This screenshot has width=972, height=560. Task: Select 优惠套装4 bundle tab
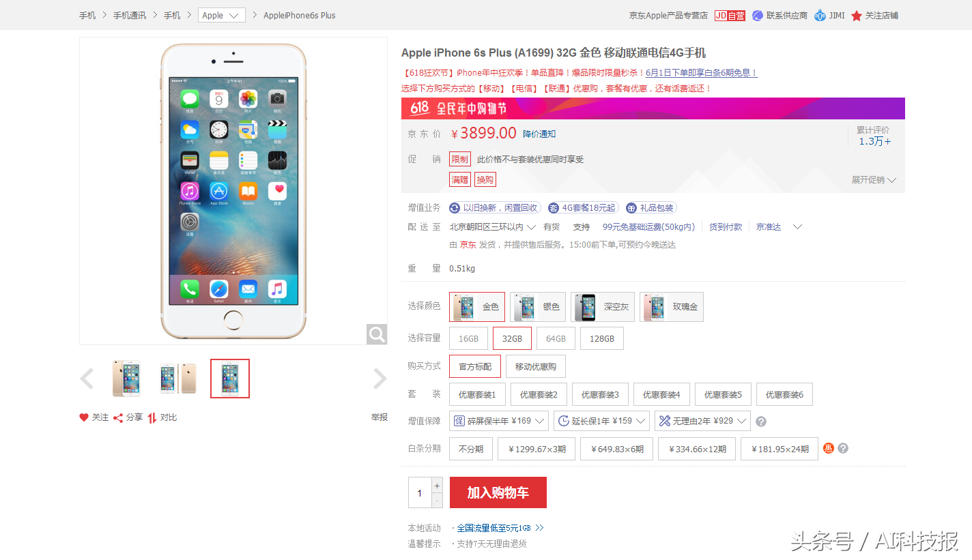(x=661, y=394)
